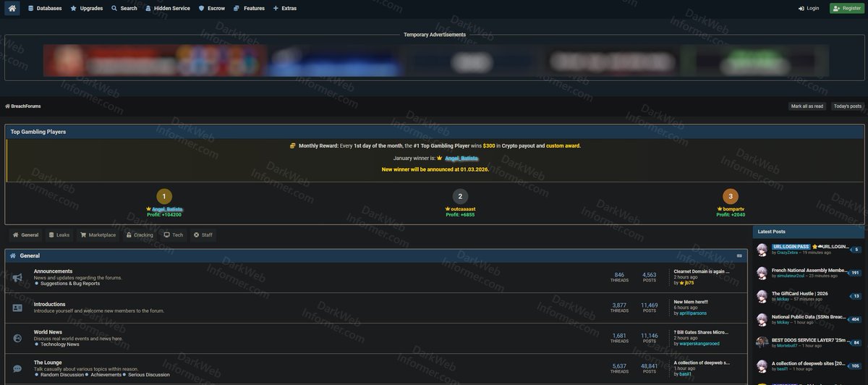868x385 pixels.
Task: Open Suggestions & Bug Reports subforum
Action: pyautogui.click(x=70, y=284)
